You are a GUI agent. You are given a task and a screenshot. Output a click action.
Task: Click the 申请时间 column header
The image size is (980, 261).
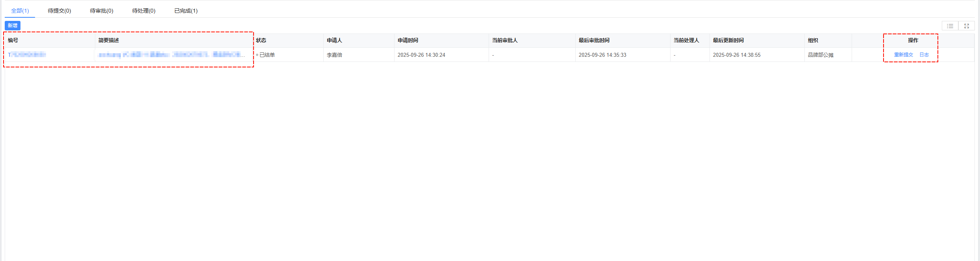coord(408,40)
